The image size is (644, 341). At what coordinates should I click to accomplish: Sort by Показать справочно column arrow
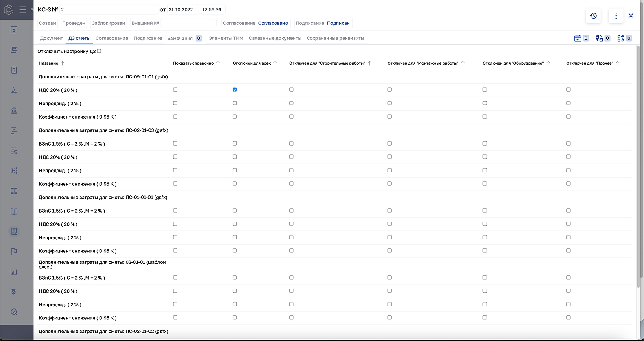218,63
